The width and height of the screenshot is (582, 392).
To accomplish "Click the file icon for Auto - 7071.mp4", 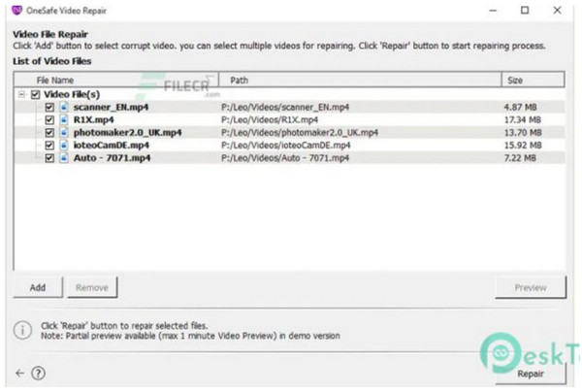I will point(64,158).
